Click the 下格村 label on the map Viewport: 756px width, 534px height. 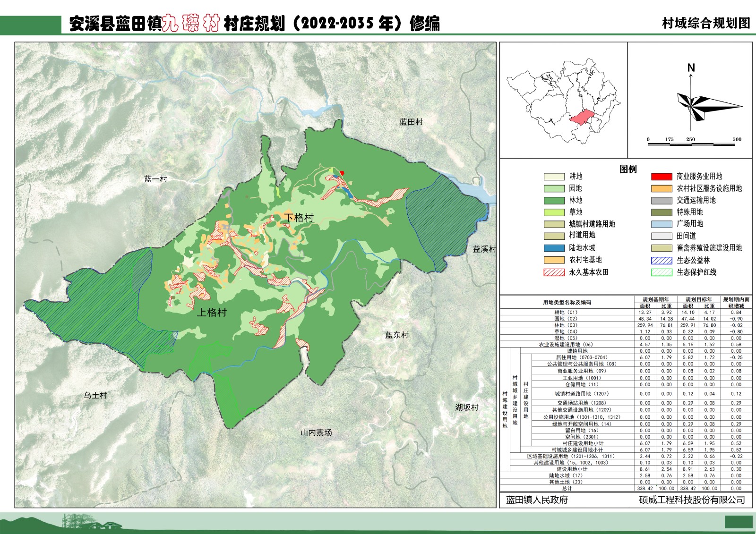pyautogui.click(x=299, y=218)
